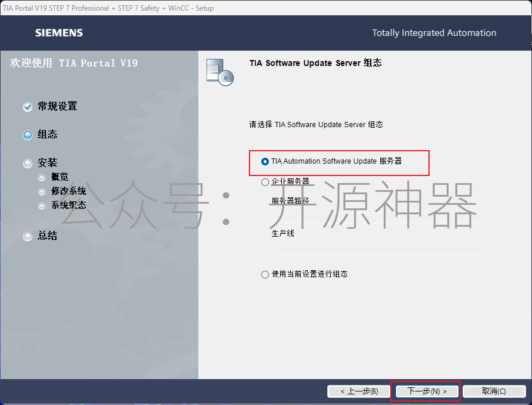This screenshot has width=532, height=405.
Task: Click the bold TIA Software Update Server 组态 title
Action: click(315, 63)
